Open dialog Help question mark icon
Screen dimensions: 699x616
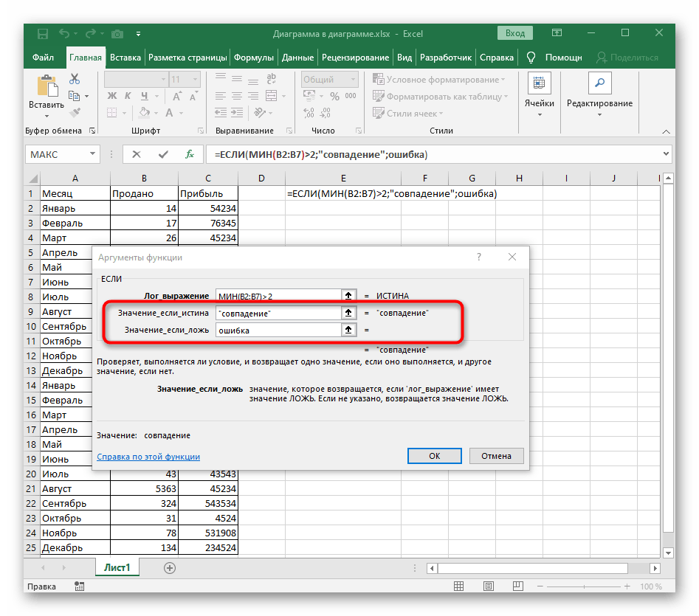(x=479, y=257)
